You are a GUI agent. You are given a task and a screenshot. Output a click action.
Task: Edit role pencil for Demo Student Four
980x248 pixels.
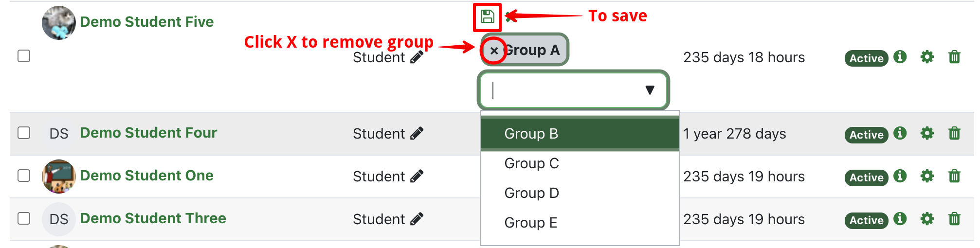pos(417,134)
